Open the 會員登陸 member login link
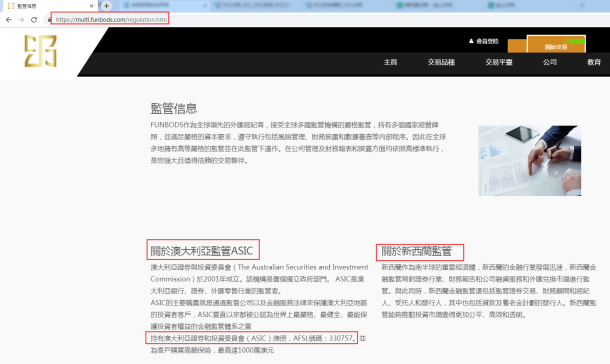The image size is (610, 364). pos(487,41)
